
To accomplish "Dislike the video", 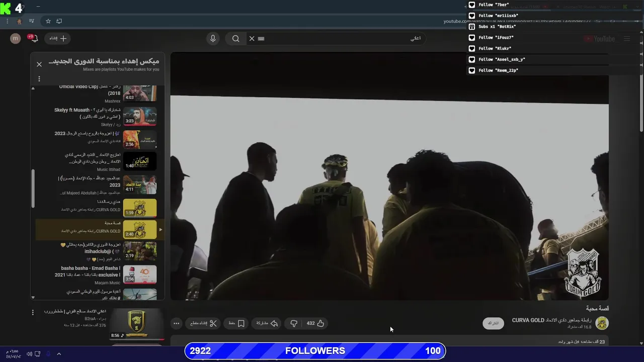I will (294, 323).
